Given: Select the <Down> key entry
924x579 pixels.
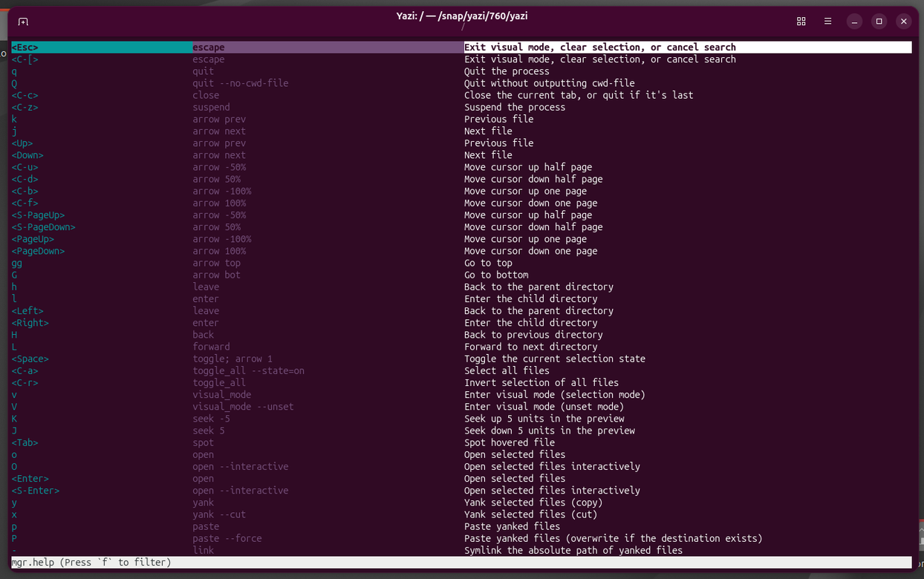Looking at the screenshot, I should pyautogui.click(x=27, y=155).
